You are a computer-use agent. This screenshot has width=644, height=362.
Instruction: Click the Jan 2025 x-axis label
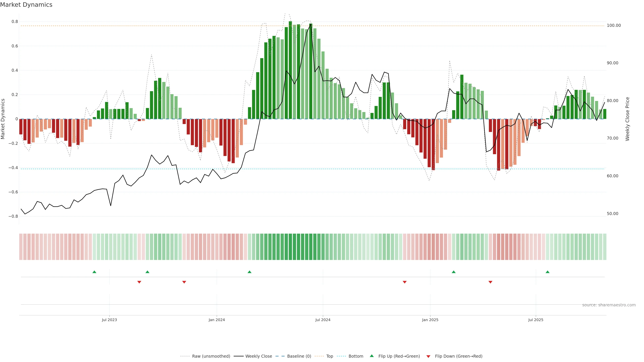click(x=430, y=320)
